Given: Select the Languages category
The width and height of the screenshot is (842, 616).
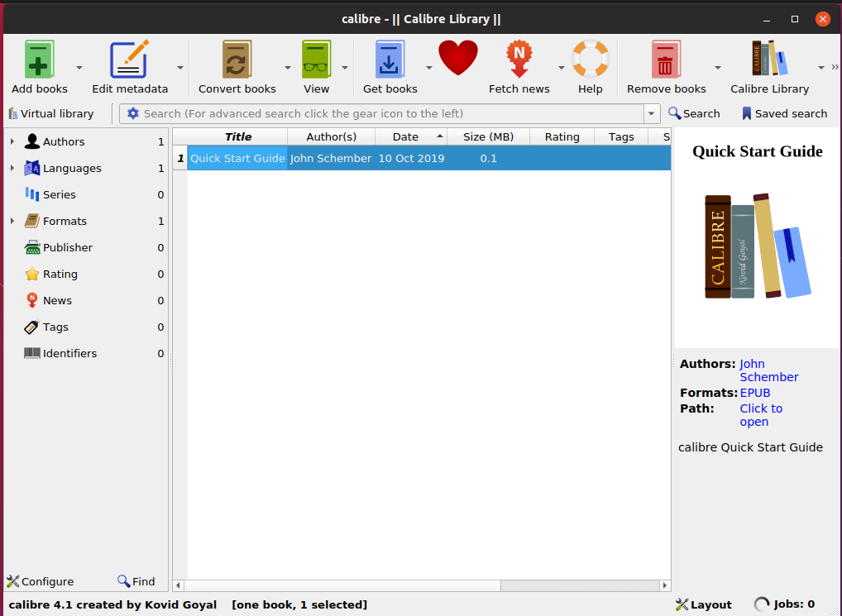Looking at the screenshot, I should click(x=71, y=168).
